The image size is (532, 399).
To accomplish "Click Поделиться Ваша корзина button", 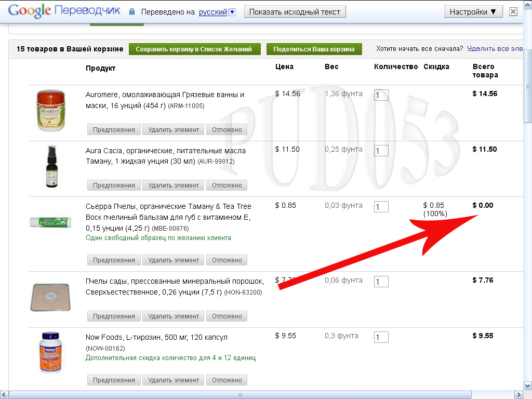I will coord(314,49).
